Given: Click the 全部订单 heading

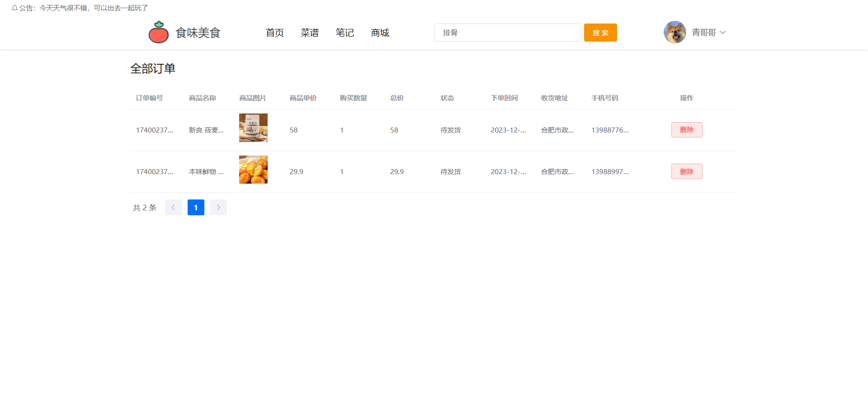Looking at the screenshot, I should [153, 69].
